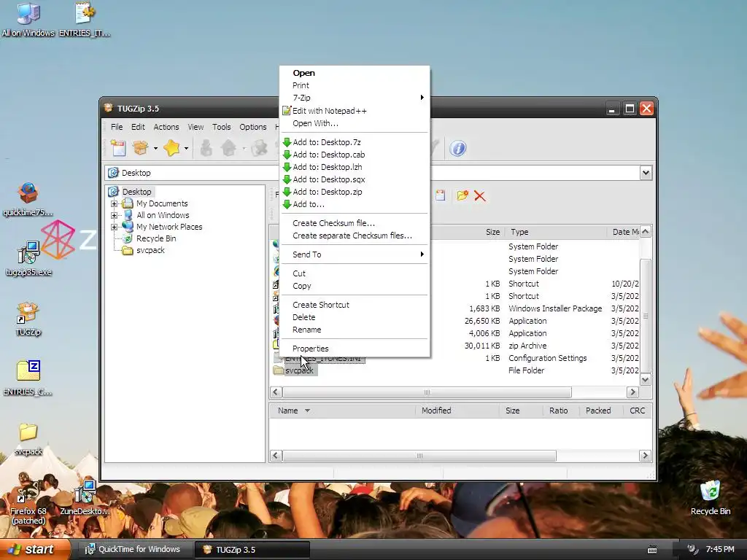Open the Options menu

(253, 127)
